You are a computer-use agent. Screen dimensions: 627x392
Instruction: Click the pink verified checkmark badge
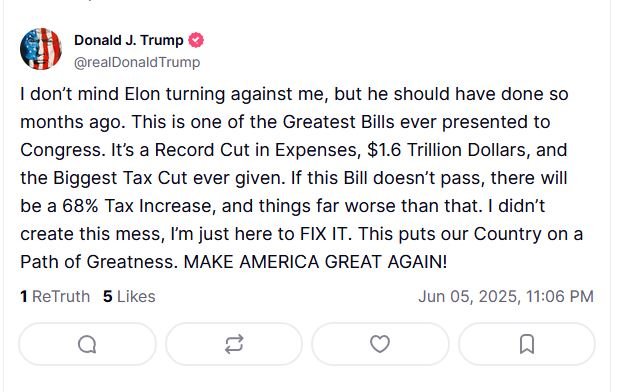(196, 40)
